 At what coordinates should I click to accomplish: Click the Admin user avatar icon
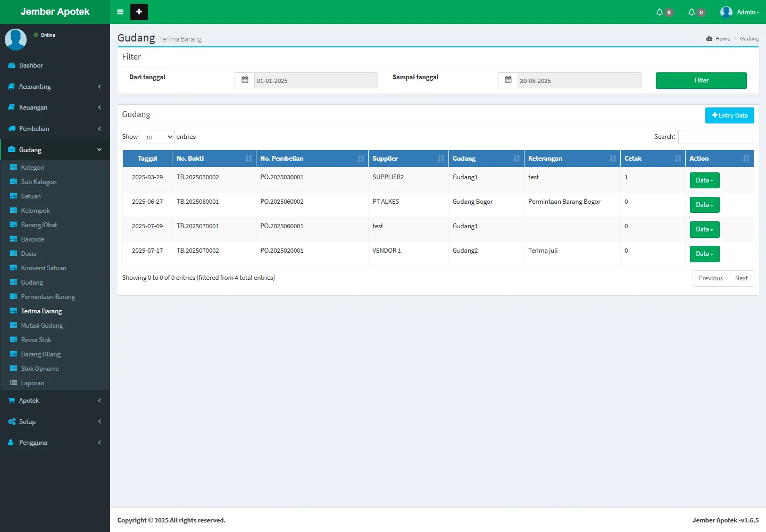tap(726, 12)
